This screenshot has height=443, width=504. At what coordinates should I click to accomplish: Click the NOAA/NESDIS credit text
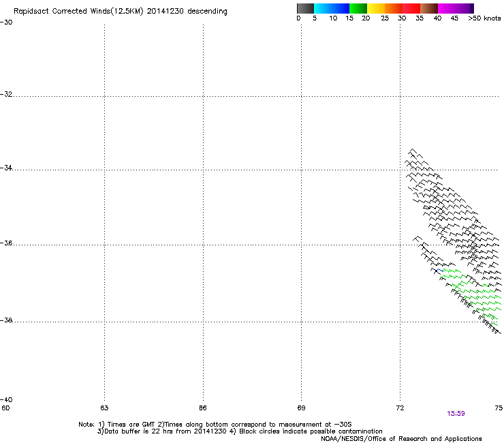[x=401, y=439]
